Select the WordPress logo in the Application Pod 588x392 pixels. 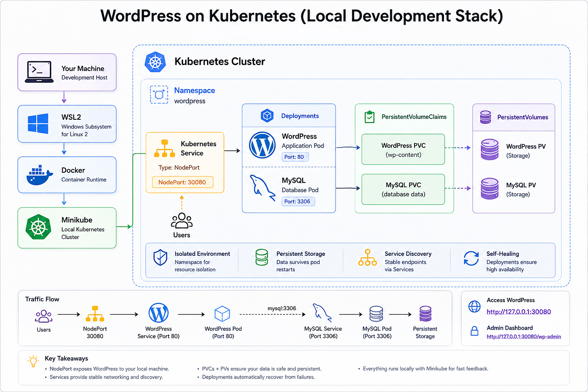coord(262,145)
